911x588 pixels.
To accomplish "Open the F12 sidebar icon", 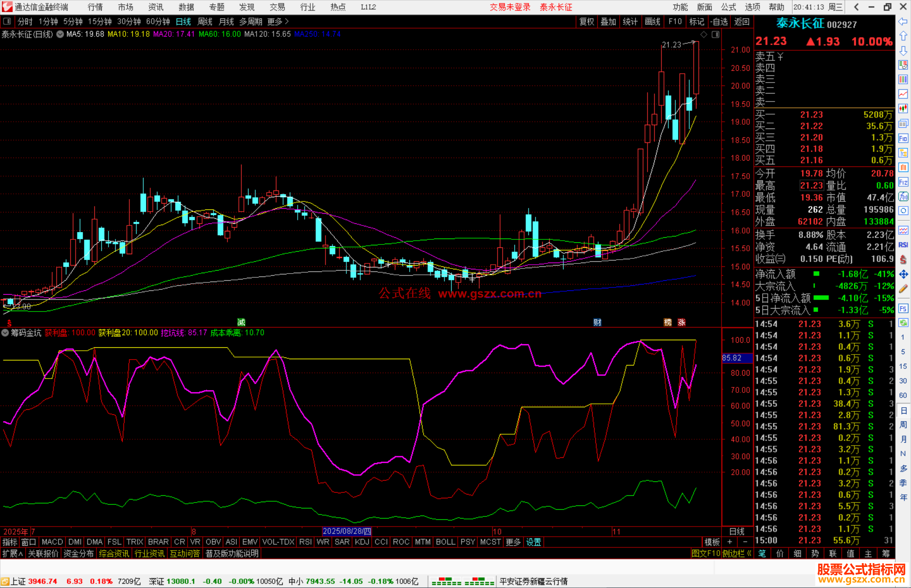I will [x=903, y=182].
